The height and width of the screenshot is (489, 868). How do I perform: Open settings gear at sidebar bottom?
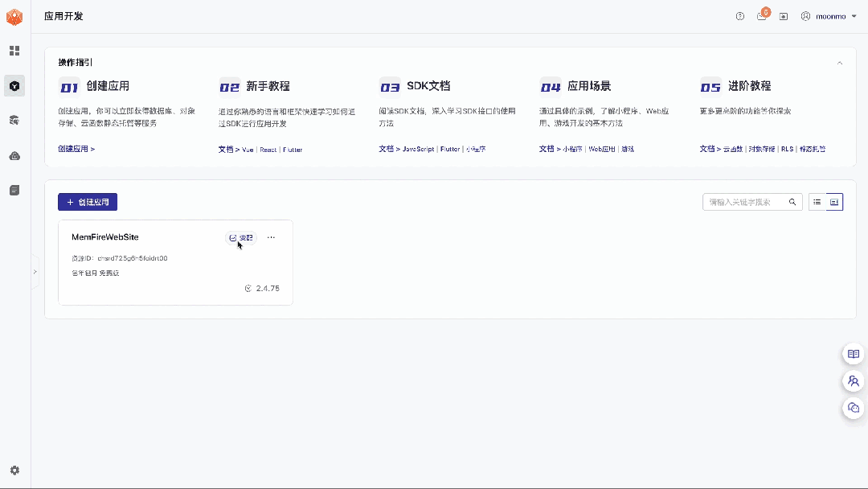(x=14, y=471)
